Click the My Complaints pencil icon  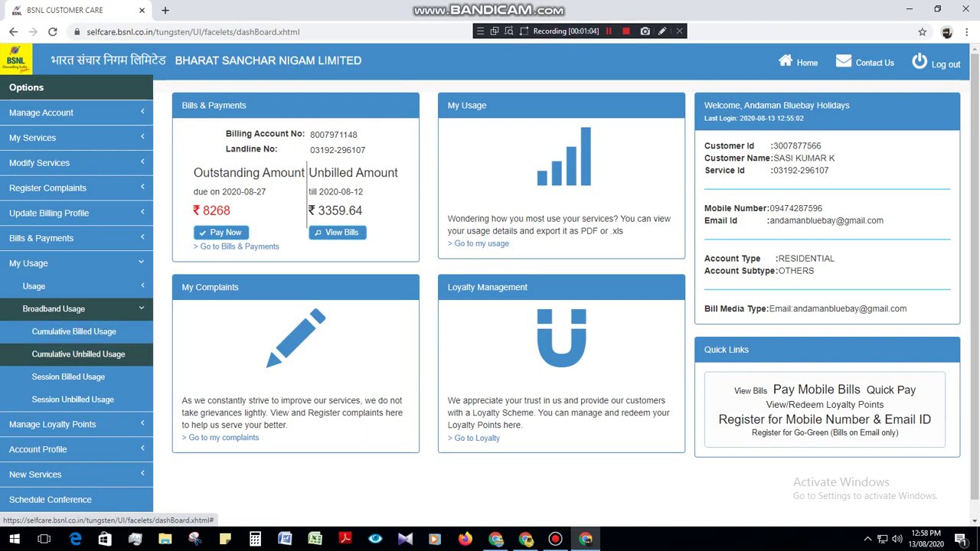[296, 337]
